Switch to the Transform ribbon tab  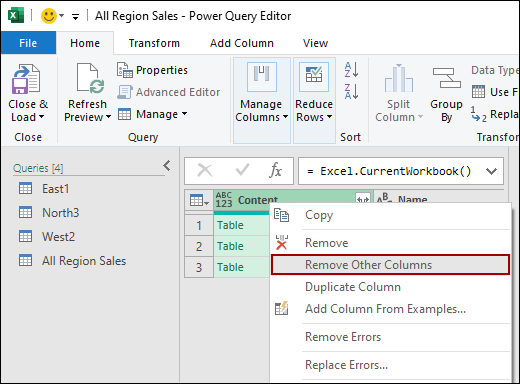click(154, 43)
